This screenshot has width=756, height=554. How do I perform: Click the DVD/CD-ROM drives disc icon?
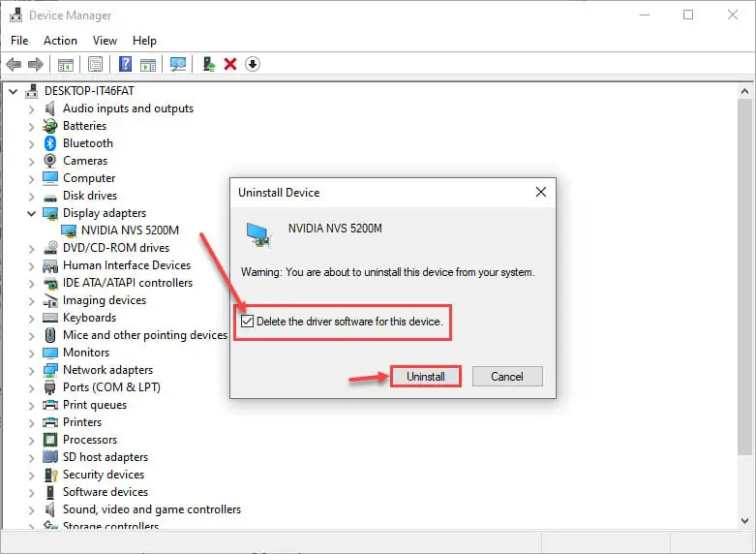coord(50,248)
